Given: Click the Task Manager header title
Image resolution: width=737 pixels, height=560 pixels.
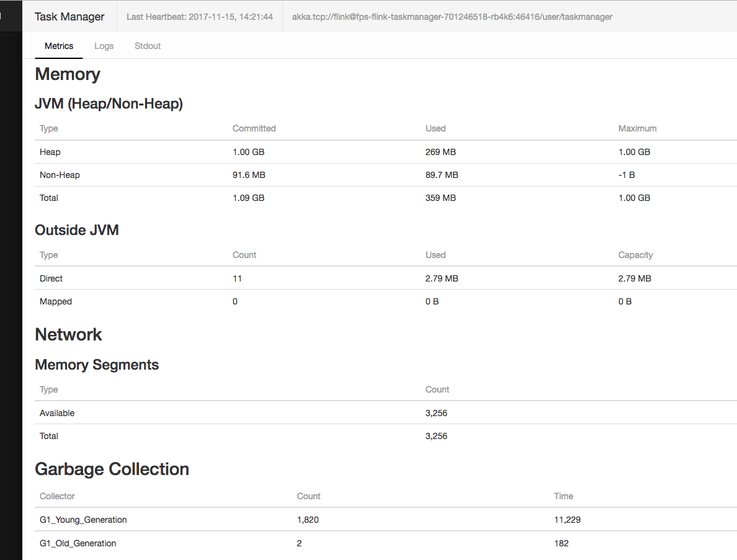Looking at the screenshot, I should click(x=69, y=17).
